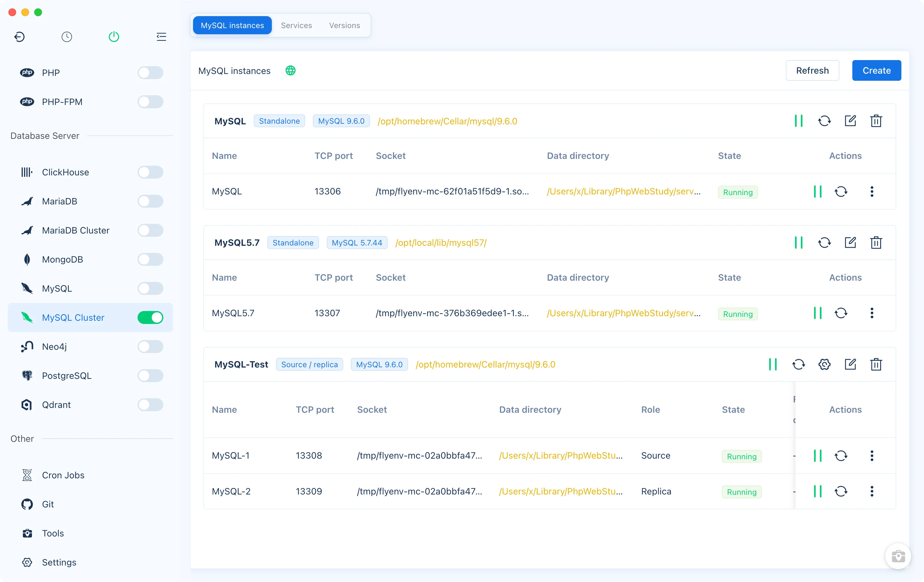
Task: Delete the MySQL5.7 cluster
Action: (x=876, y=243)
